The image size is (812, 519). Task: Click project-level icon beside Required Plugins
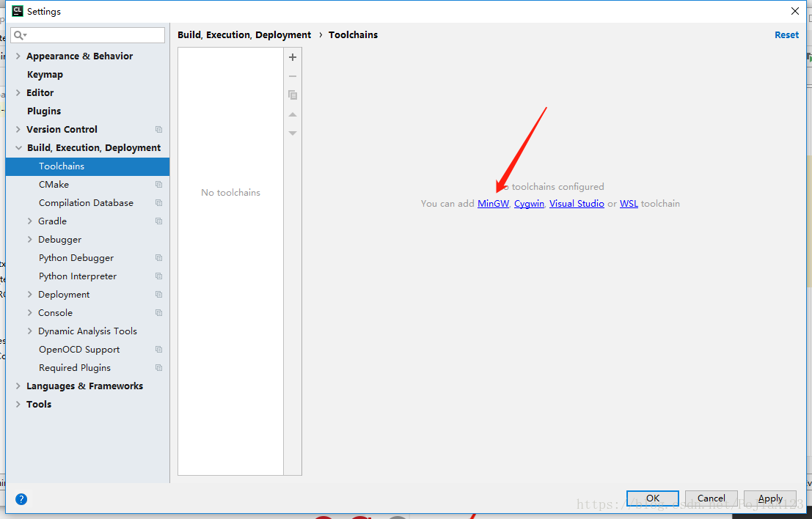coord(159,368)
